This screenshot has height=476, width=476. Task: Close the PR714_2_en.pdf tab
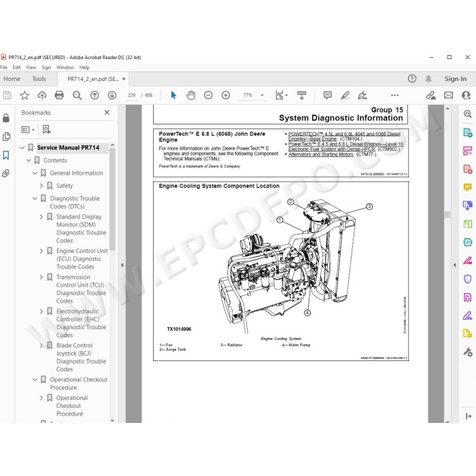[124, 79]
